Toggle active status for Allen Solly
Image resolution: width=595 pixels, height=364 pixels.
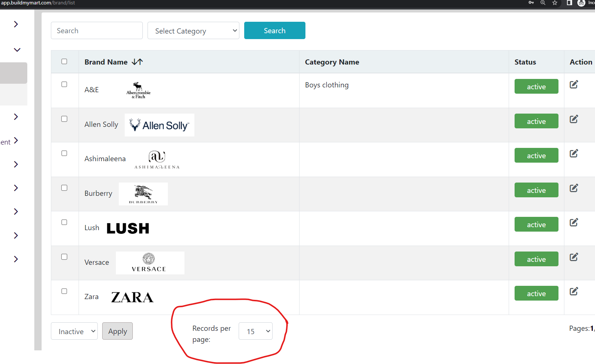pos(536,121)
